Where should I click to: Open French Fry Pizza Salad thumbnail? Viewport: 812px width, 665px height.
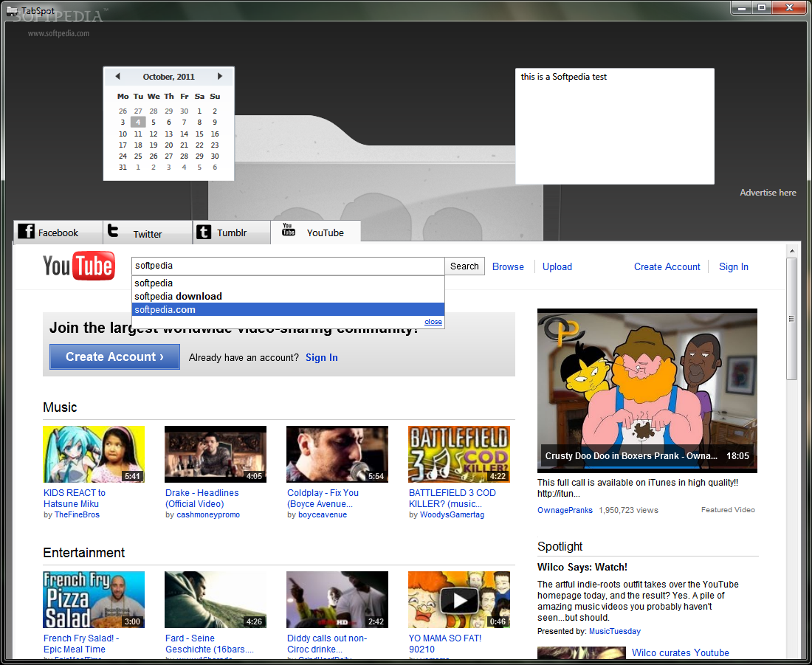click(x=94, y=600)
